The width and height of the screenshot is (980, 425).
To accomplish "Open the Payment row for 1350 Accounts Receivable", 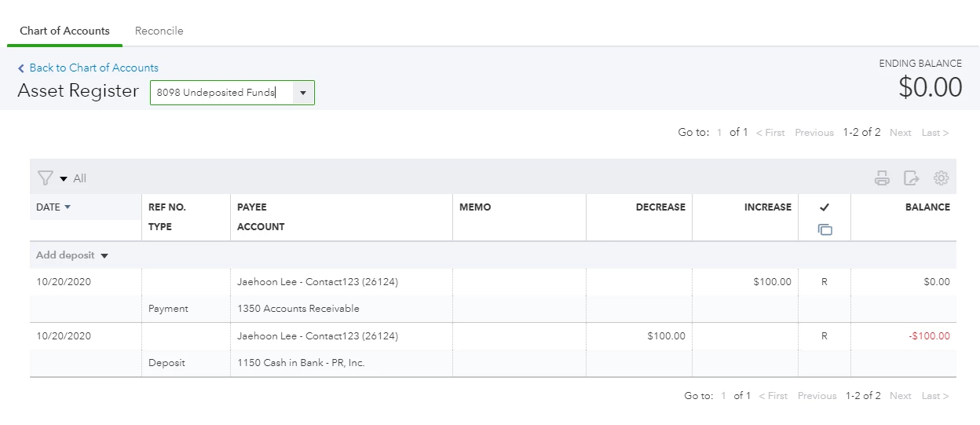I will pyautogui.click(x=493, y=295).
